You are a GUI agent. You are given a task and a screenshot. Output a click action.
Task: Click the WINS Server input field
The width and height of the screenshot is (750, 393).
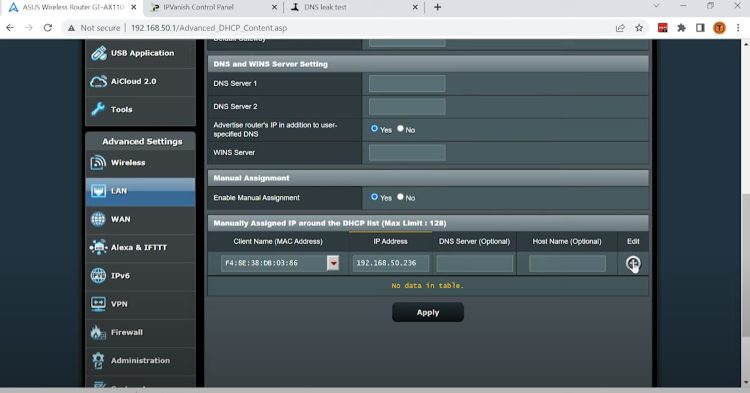(407, 153)
